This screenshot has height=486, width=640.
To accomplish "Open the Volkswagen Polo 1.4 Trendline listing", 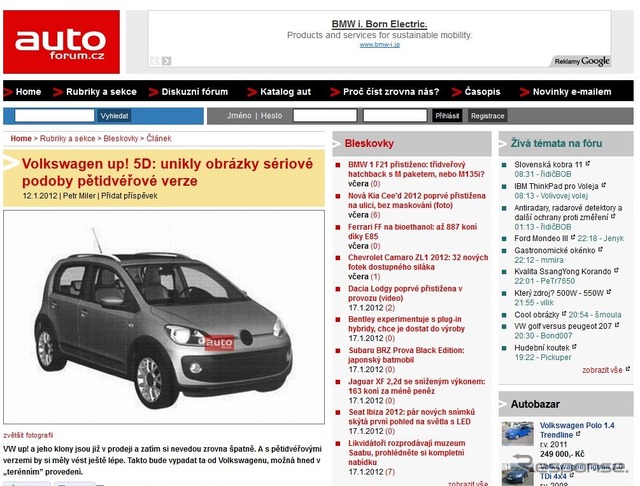I will 577,430.
